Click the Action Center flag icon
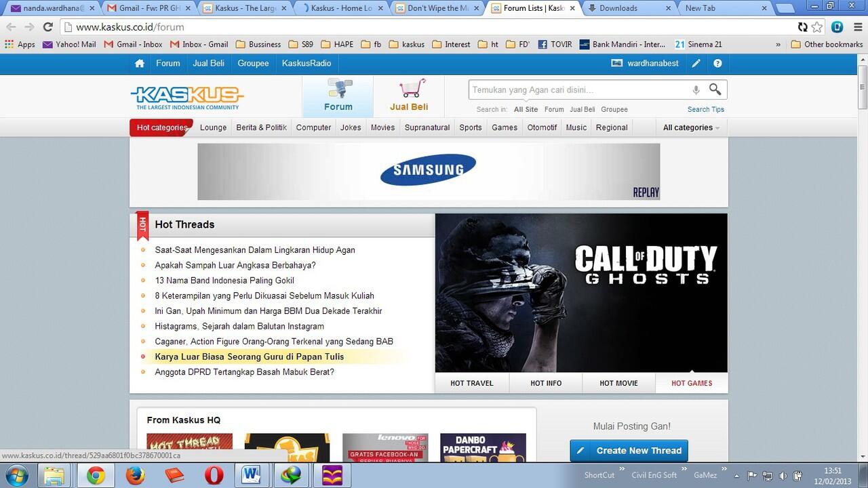This screenshot has width=868, height=488. (x=751, y=476)
